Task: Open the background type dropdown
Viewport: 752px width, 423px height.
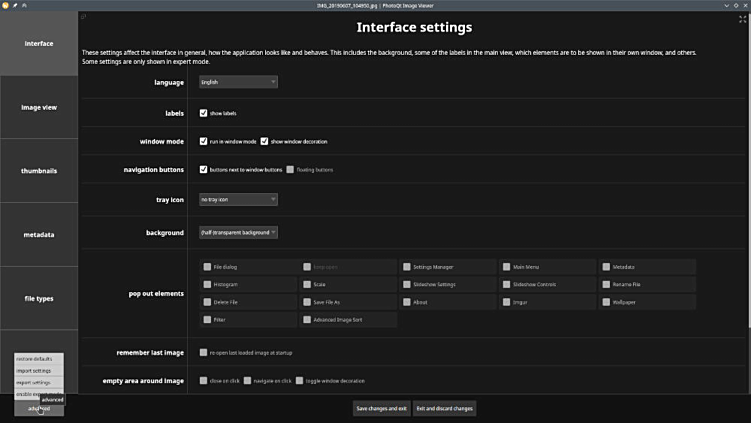Action: [238, 232]
